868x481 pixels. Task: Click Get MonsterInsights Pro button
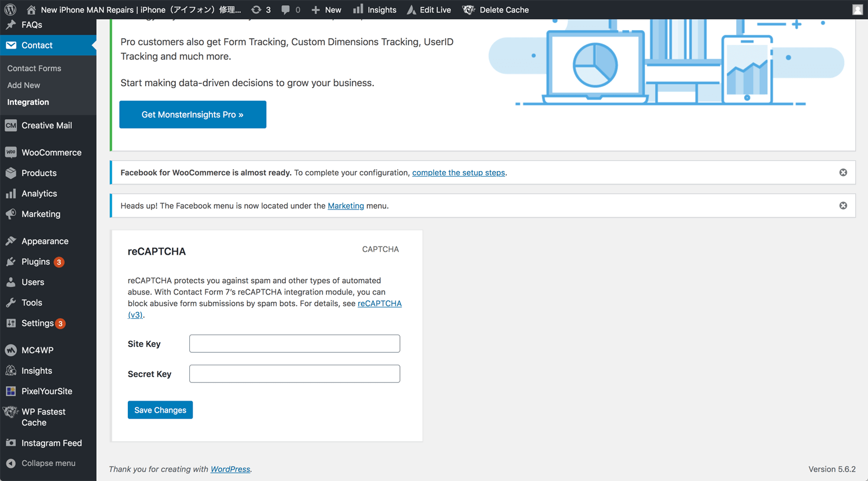pos(193,115)
